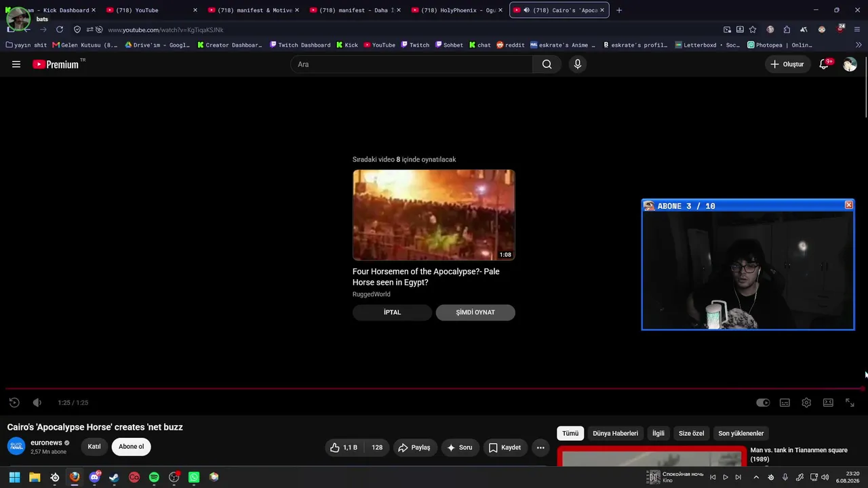Open the Soru ask button
This screenshot has width=868, height=488.
click(459, 447)
